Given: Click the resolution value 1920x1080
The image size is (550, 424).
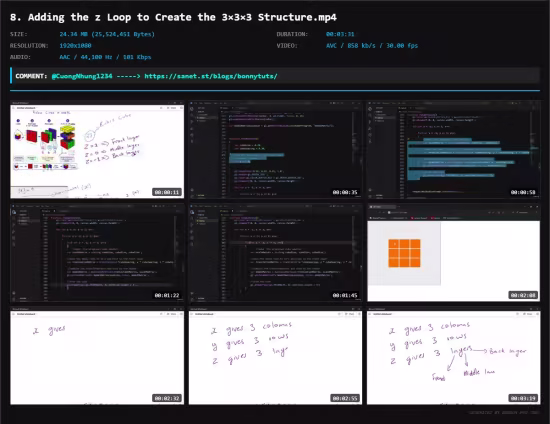Looking at the screenshot, I should click(75, 46).
